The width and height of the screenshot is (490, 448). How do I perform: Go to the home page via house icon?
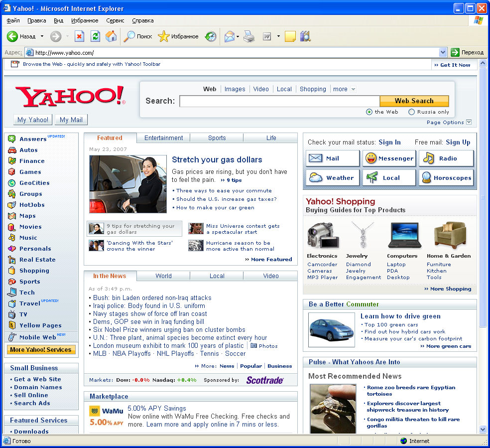pyautogui.click(x=111, y=36)
